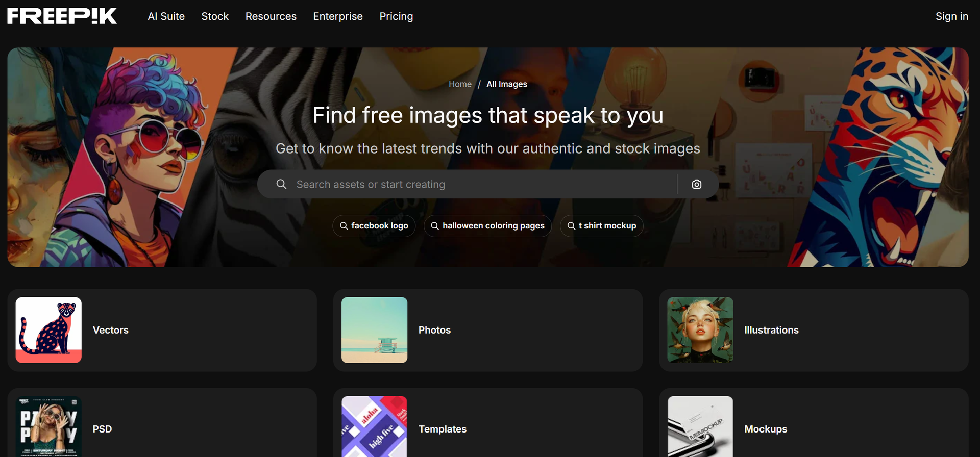Click the camera search-by-image icon
Image resolution: width=980 pixels, height=457 pixels.
[696, 184]
